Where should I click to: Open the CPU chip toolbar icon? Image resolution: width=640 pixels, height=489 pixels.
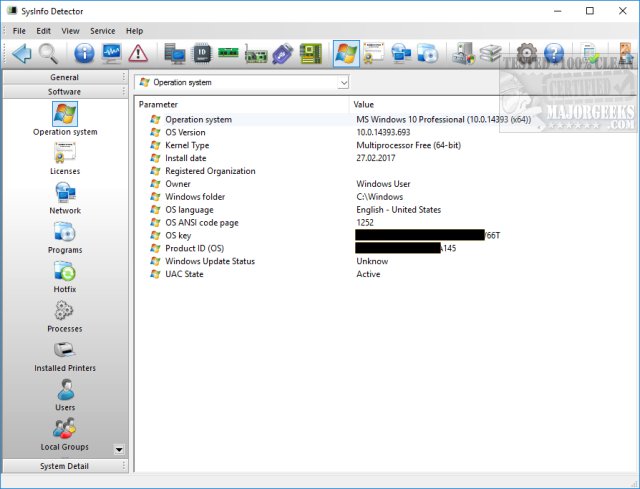[202, 53]
